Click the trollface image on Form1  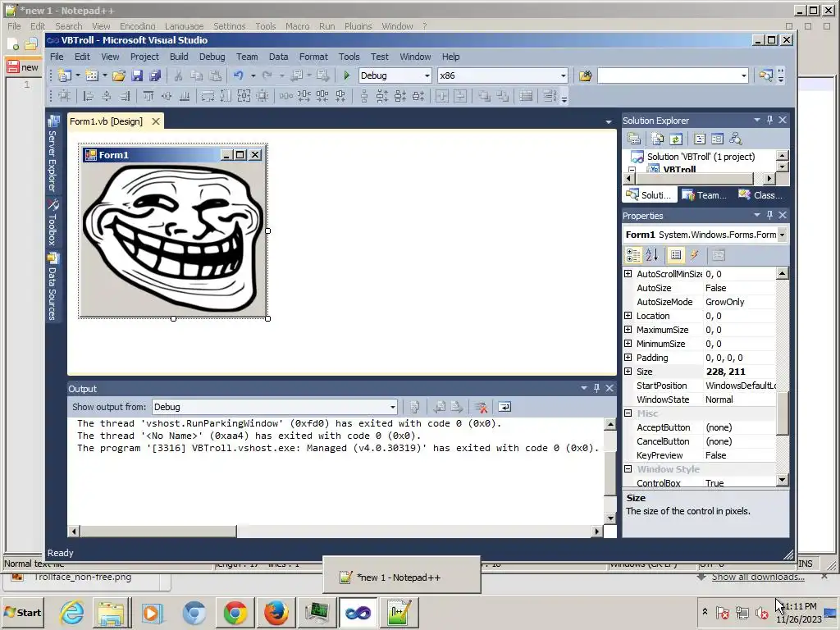(x=174, y=239)
